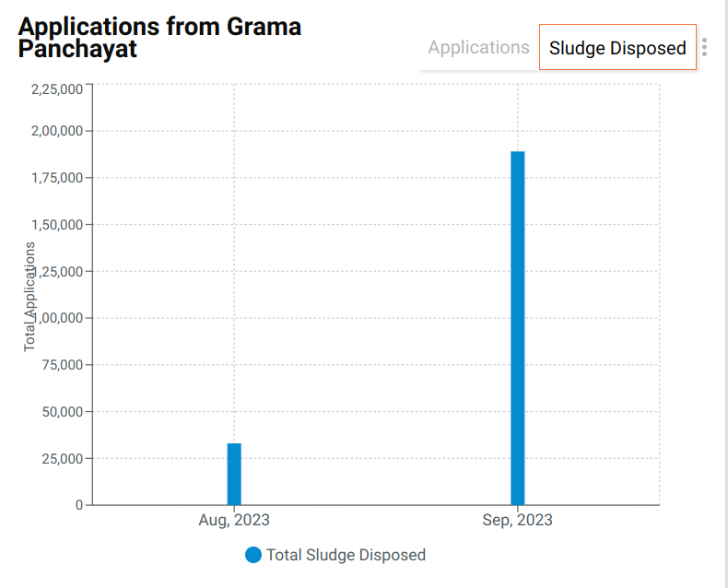The image size is (728, 588).
Task: Click the 1,50,000 y-axis tick label
Action: (x=56, y=225)
